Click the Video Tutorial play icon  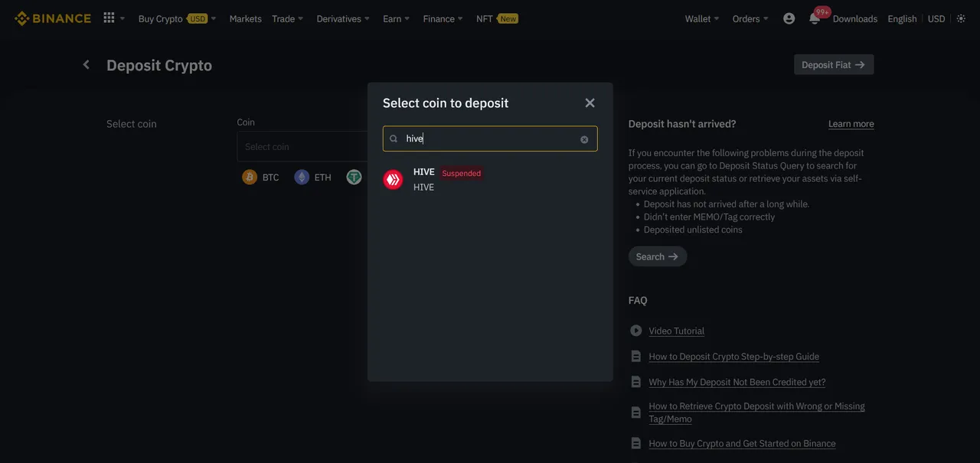tap(636, 331)
